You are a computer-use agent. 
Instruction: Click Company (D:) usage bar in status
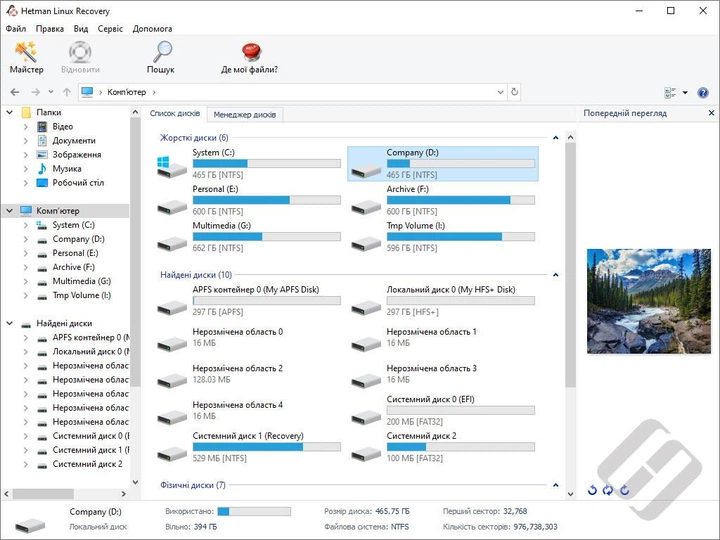(254, 512)
